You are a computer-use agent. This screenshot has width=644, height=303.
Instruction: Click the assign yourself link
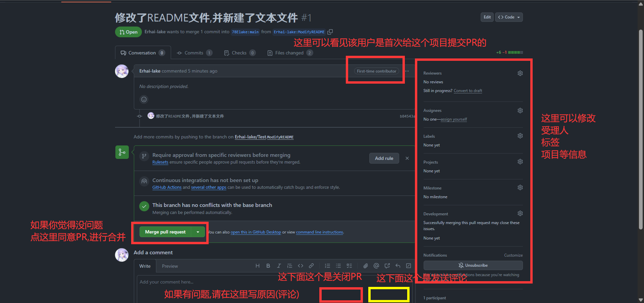pyautogui.click(x=453, y=119)
